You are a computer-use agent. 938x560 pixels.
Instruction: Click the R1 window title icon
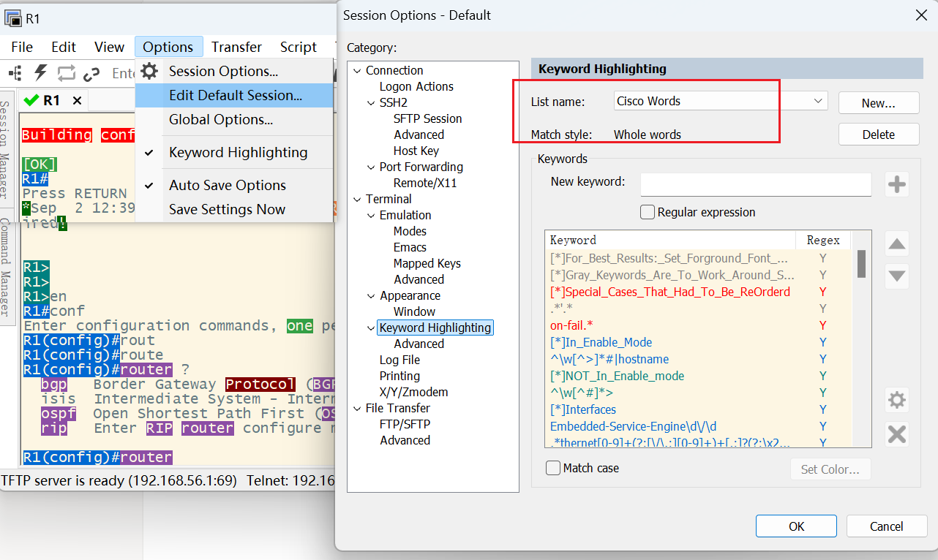(13, 18)
